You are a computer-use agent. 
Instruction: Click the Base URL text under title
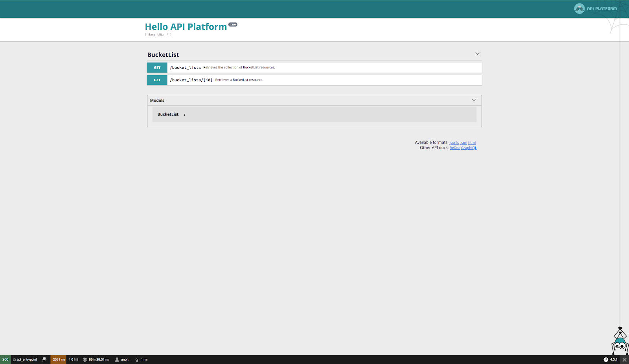[158, 35]
